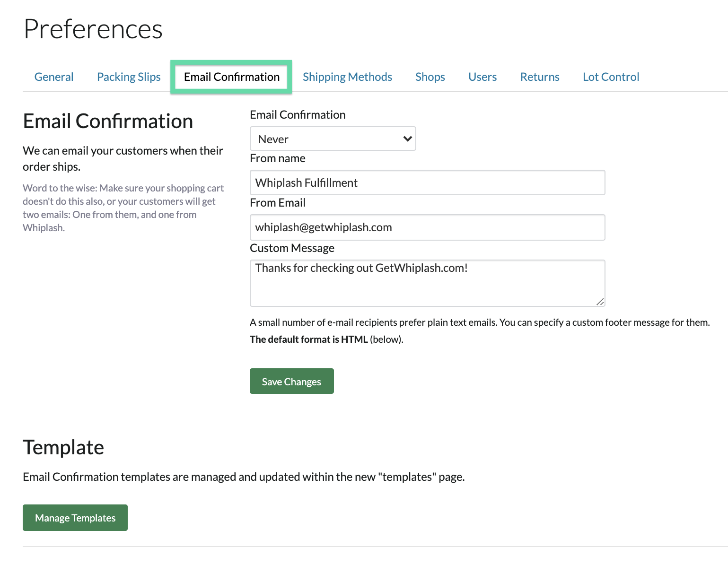Click inside the Custom Message textarea
728x573 pixels.
click(428, 283)
